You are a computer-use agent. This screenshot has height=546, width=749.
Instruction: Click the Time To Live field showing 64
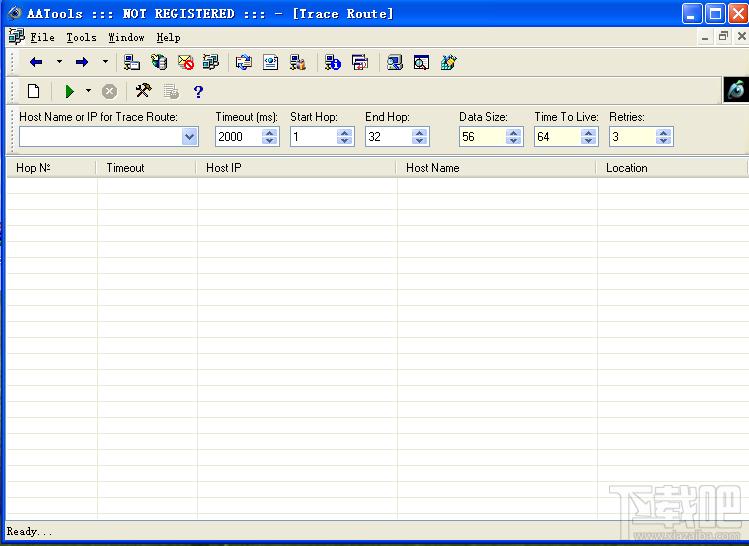point(558,137)
